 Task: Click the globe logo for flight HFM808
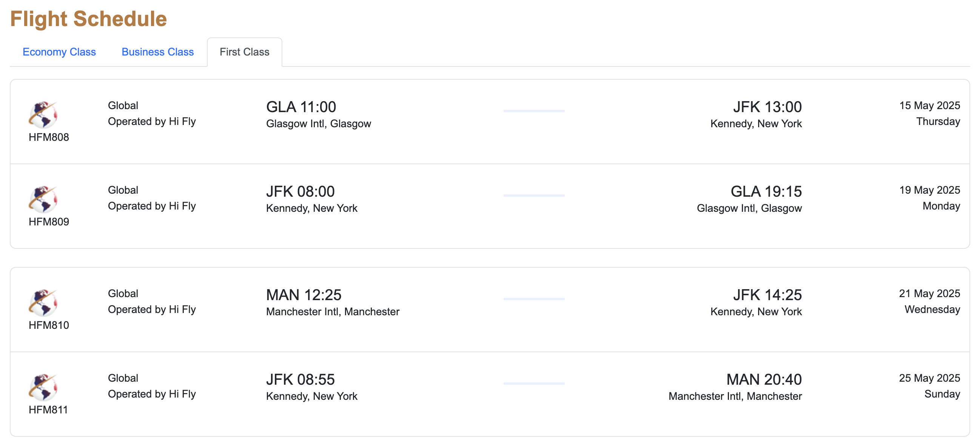pos(43,115)
